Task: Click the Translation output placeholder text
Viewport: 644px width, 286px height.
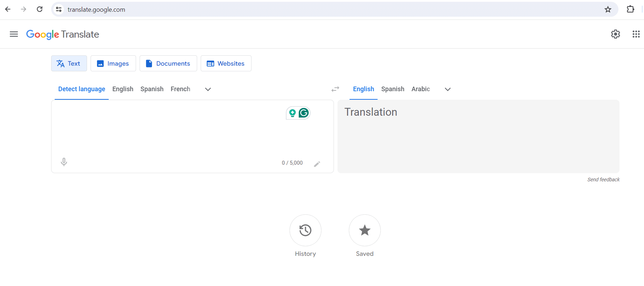Action: [x=371, y=112]
